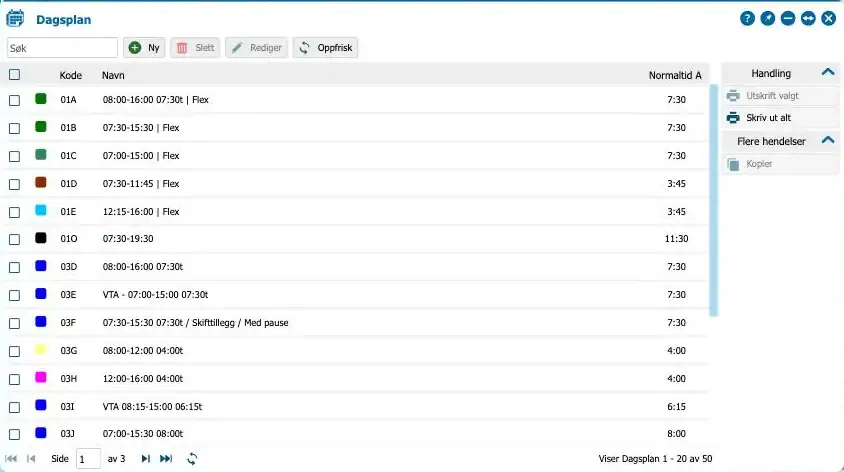Check the box for row 01B
The image size is (844, 472).
point(15,128)
